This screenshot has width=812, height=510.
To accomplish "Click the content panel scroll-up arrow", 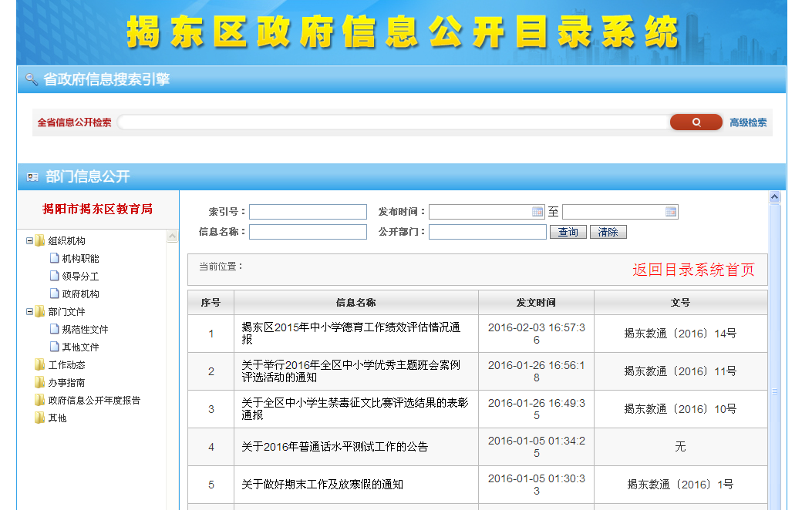I will (775, 196).
